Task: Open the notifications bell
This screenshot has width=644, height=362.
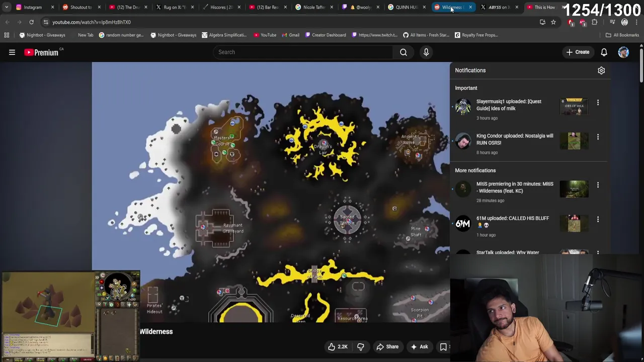Action: (604, 52)
